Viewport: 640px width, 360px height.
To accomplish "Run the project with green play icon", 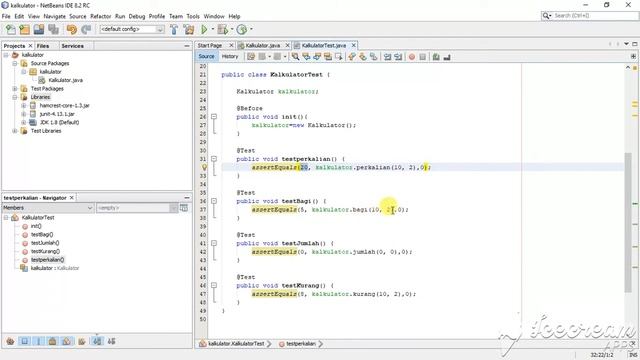I will (x=204, y=29).
